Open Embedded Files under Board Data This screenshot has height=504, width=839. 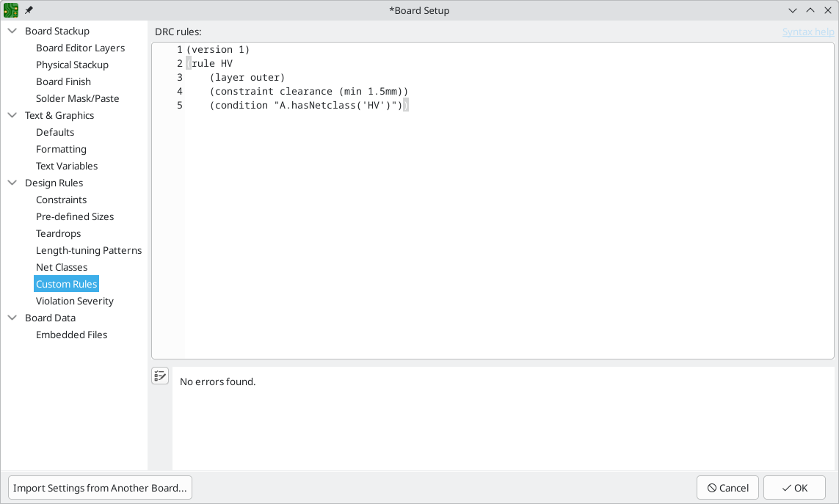tap(71, 335)
